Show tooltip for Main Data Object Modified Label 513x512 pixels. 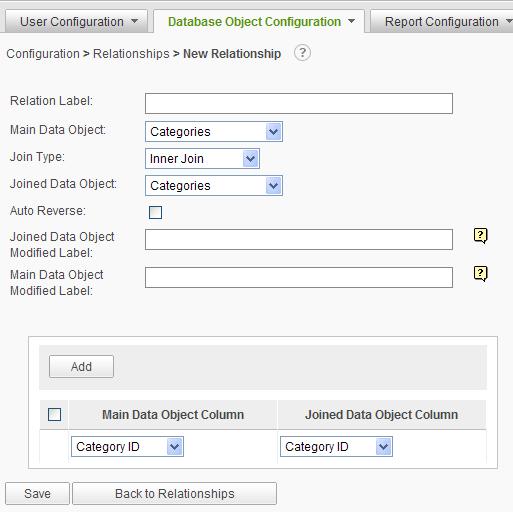pyautogui.click(x=480, y=274)
